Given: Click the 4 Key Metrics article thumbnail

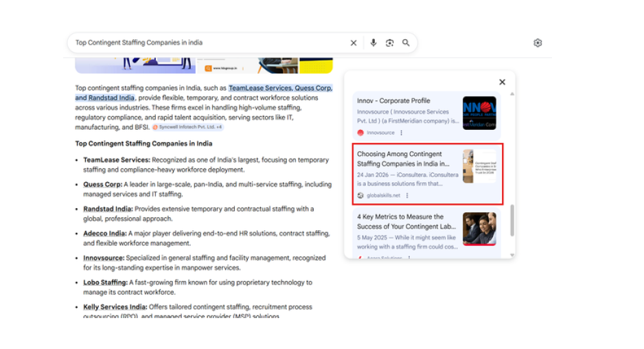Looking at the screenshot, I should click(x=479, y=229).
